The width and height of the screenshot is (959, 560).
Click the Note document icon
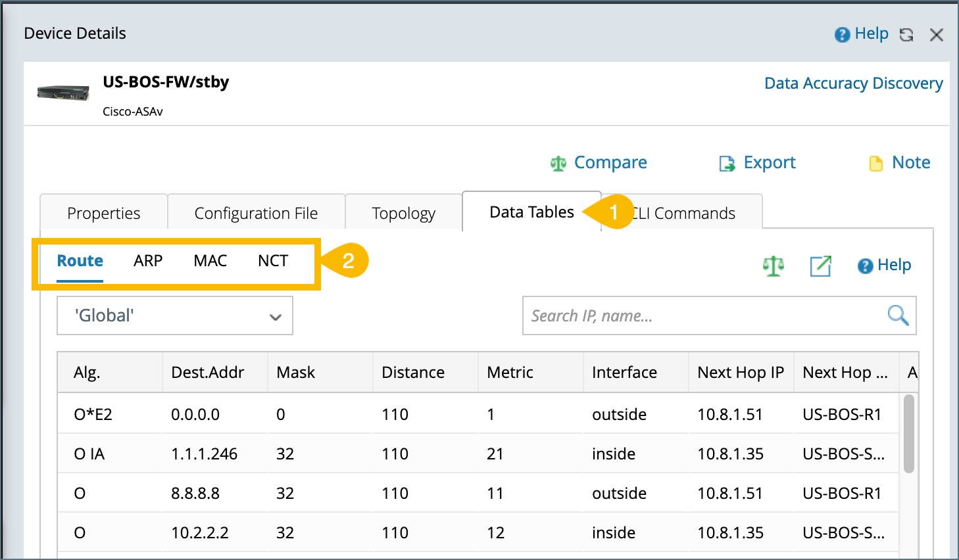875,163
